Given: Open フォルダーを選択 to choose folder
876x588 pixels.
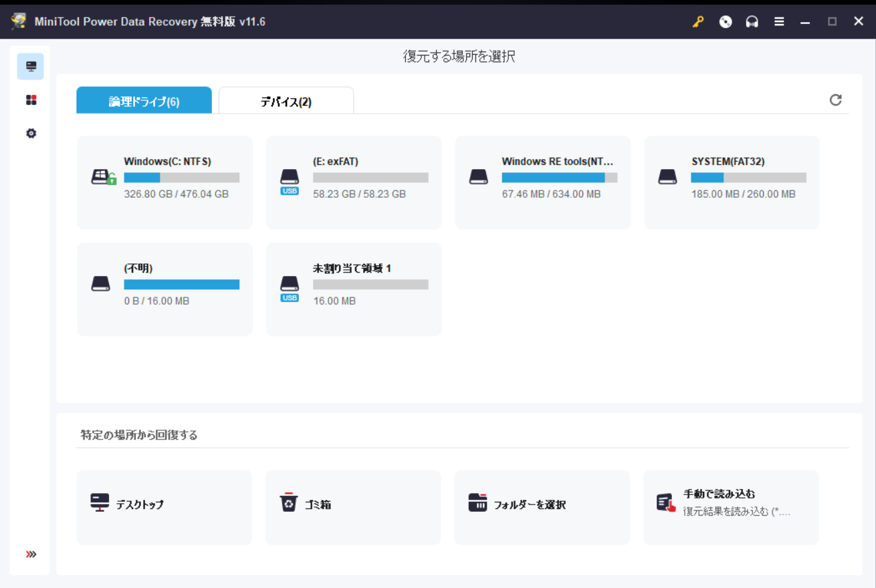Looking at the screenshot, I should click(x=542, y=507).
